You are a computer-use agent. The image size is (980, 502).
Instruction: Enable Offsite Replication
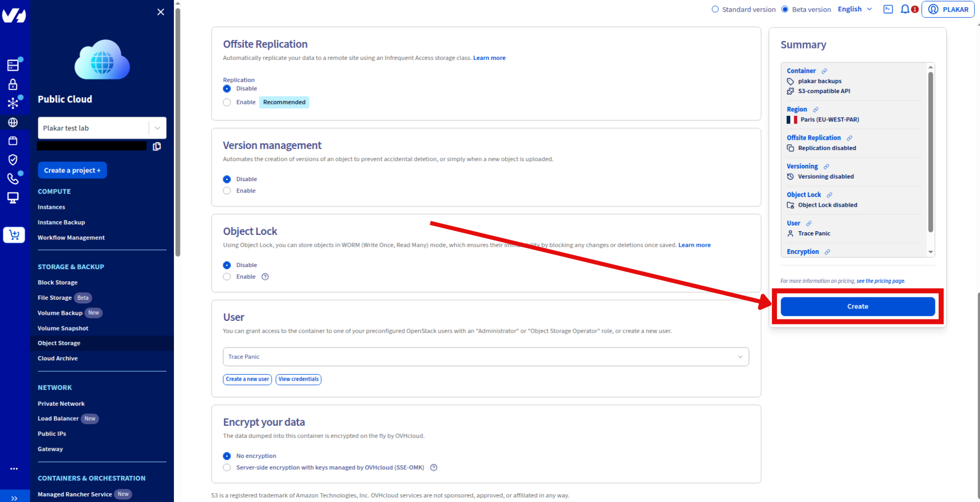point(227,102)
